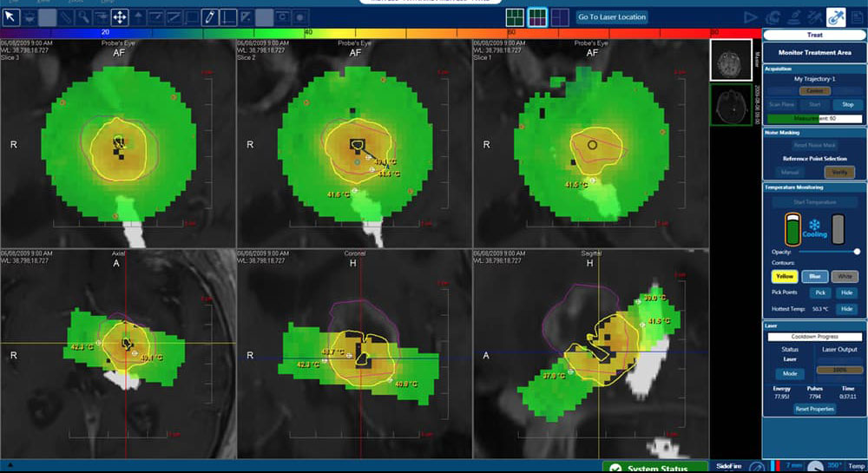This screenshot has height=473, width=868.
Task: Select the brain MRI thumbnail
Action: pos(731,60)
